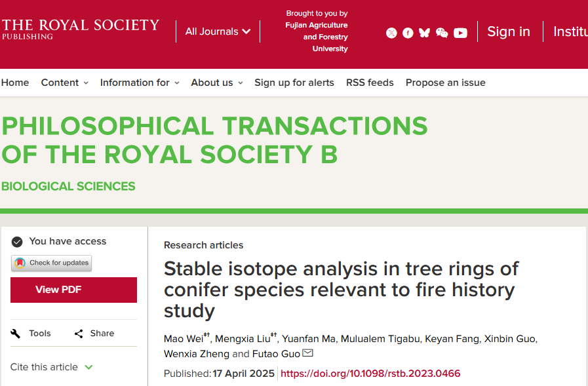This screenshot has width=588, height=386.
Task: Expand the Cite this article section
Action: 52,367
